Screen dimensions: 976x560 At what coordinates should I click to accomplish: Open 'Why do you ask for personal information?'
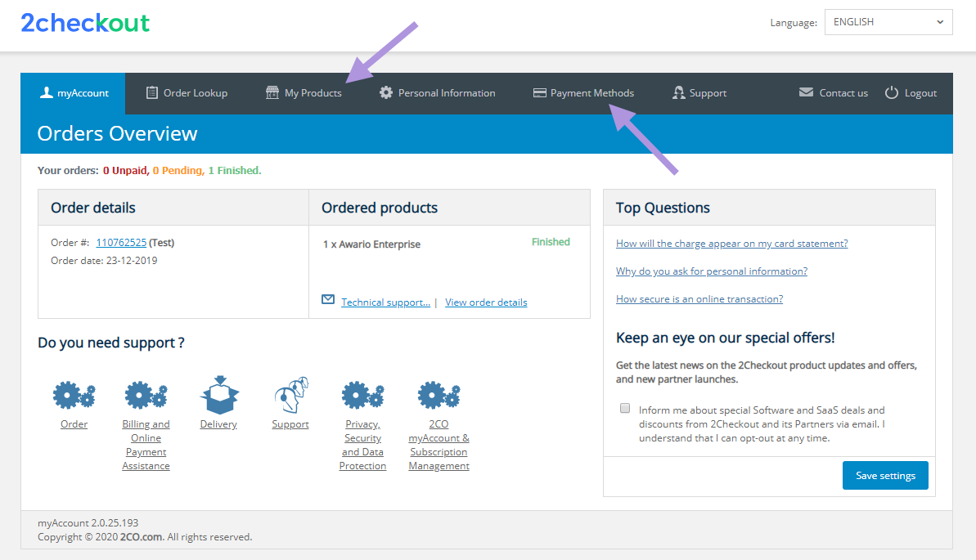point(712,271)
